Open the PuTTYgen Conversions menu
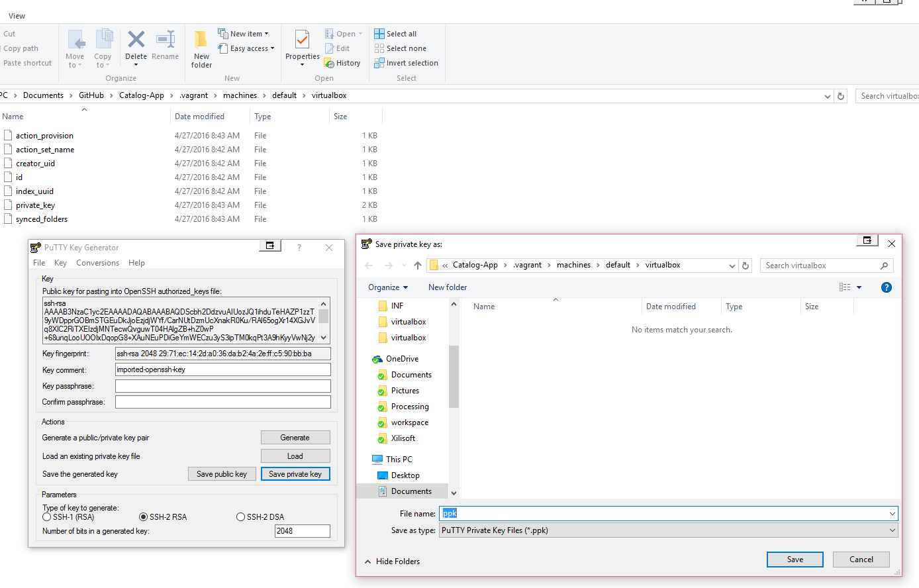The image size is (919, 588). (97, 263)
